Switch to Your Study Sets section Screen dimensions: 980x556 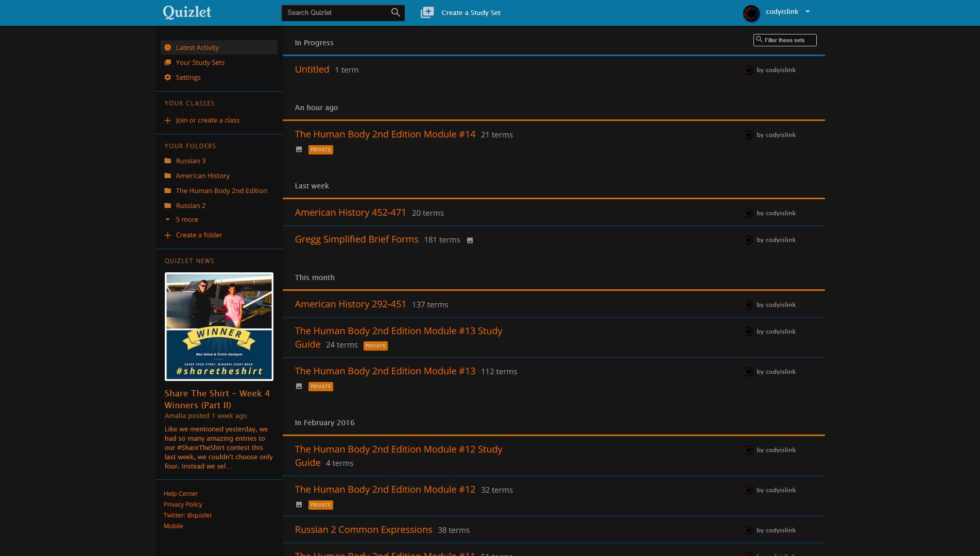pyautogui.click(x=200, y=62)
